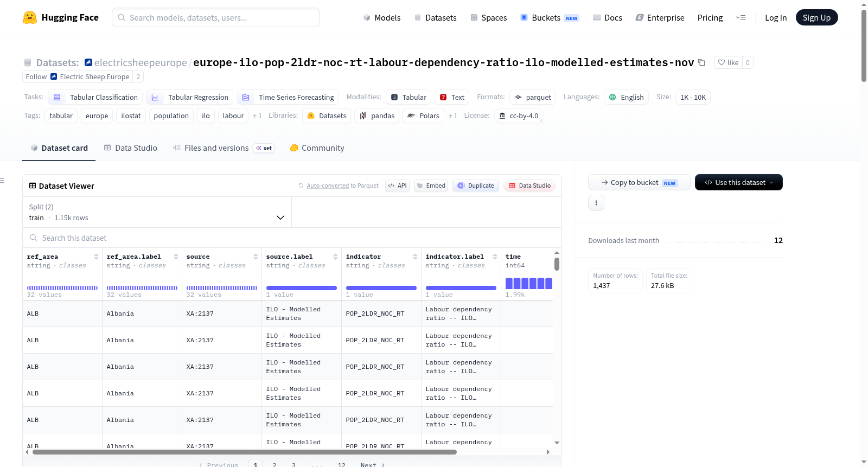Click the Next page link

tap(373, 464)
